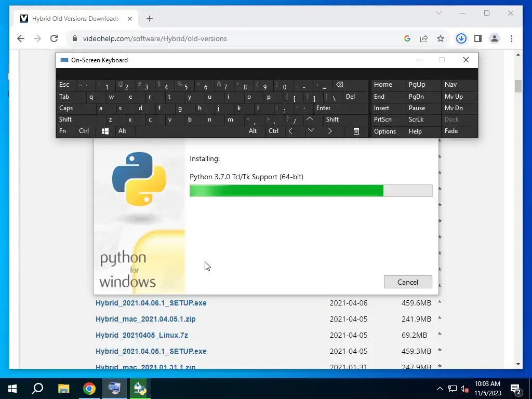Select Hybrid Old Versions Downloads tab
The width and height of the screenshot is (532, 399).
pos(76,19)
